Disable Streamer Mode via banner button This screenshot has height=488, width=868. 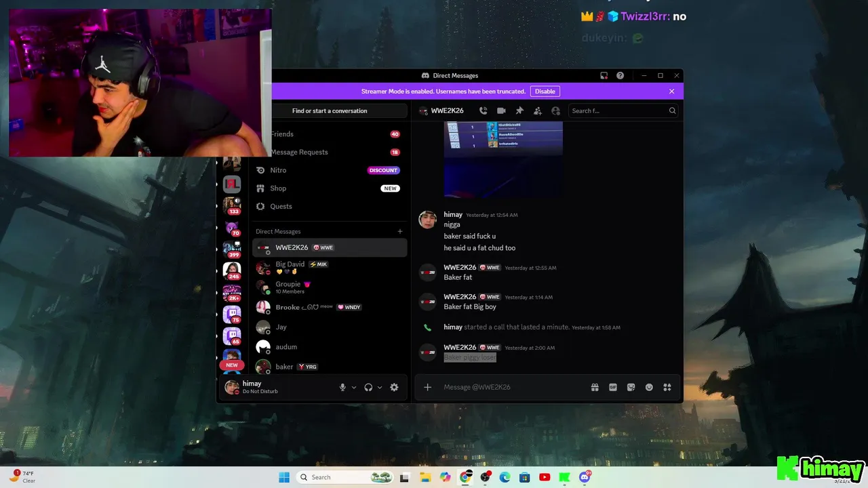545,91
